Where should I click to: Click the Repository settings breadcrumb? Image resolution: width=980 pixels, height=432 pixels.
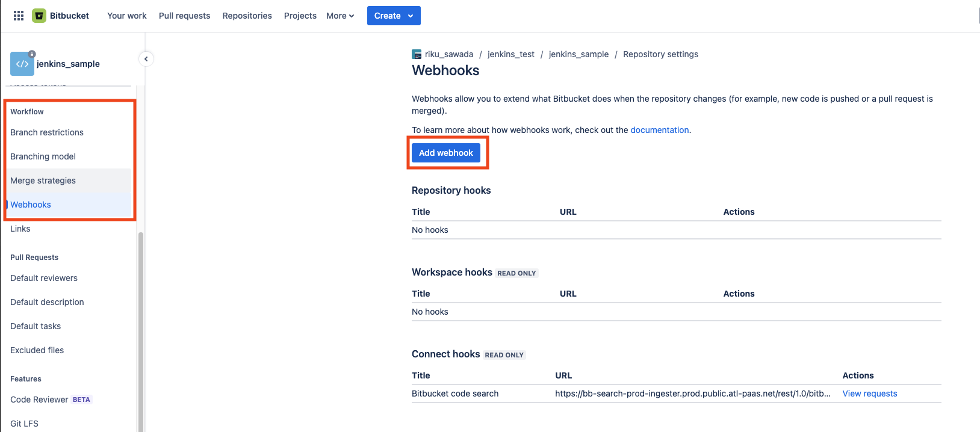point(661,54)
